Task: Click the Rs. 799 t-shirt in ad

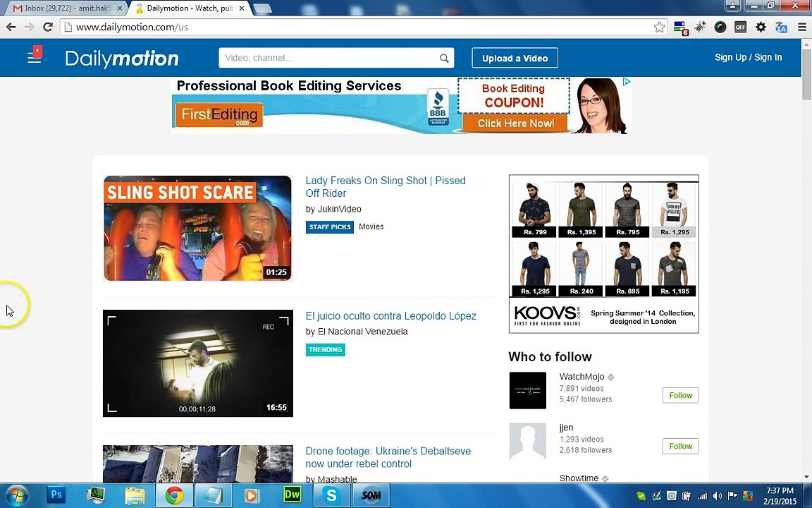Action: [535, 210]
